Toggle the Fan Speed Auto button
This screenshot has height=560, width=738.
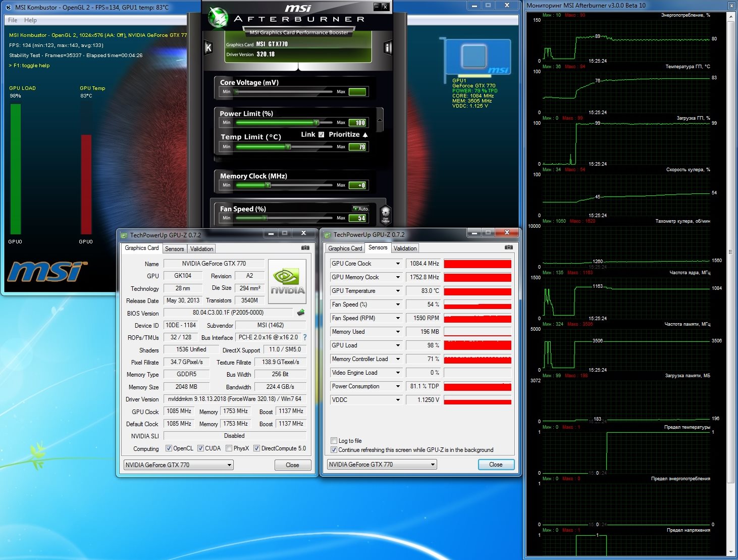361,209
